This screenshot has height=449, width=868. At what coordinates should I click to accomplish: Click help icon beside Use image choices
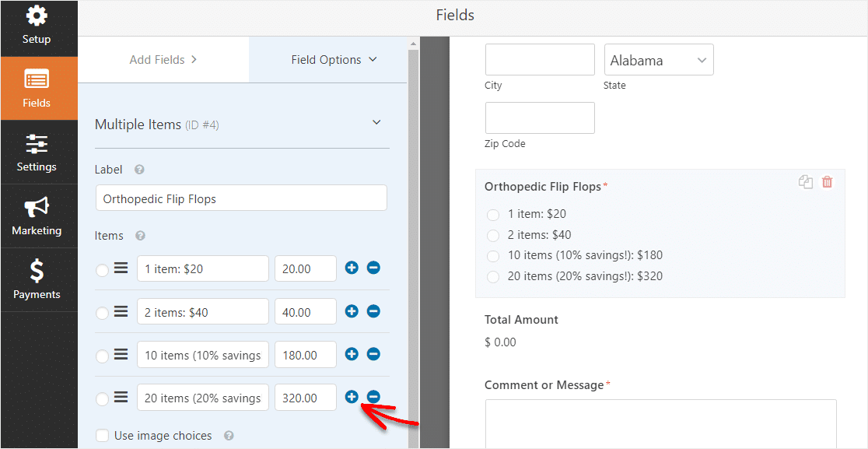(229, 436)
